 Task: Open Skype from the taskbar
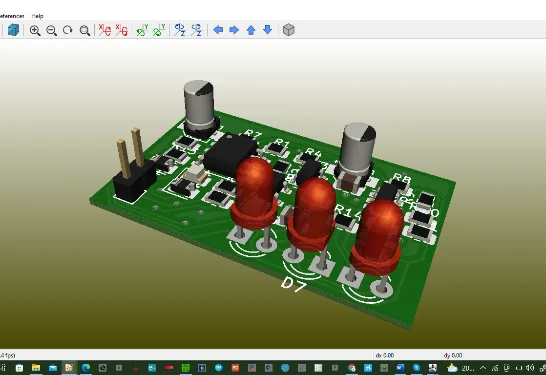416,368
